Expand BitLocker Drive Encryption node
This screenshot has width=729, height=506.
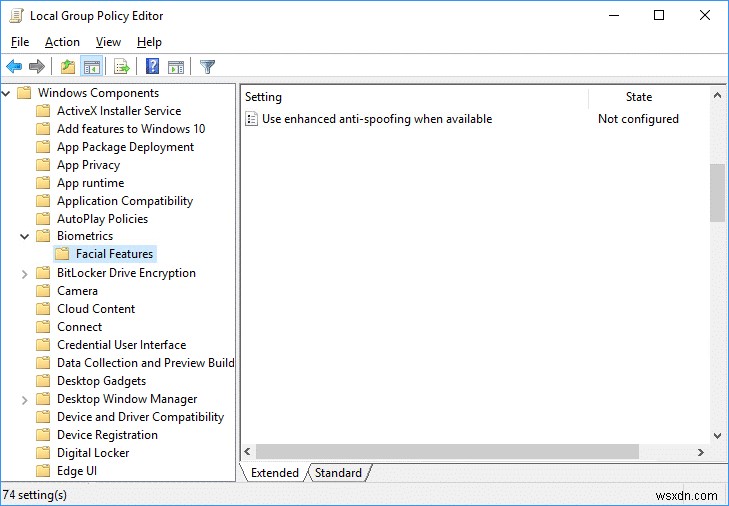coord(25,274)
